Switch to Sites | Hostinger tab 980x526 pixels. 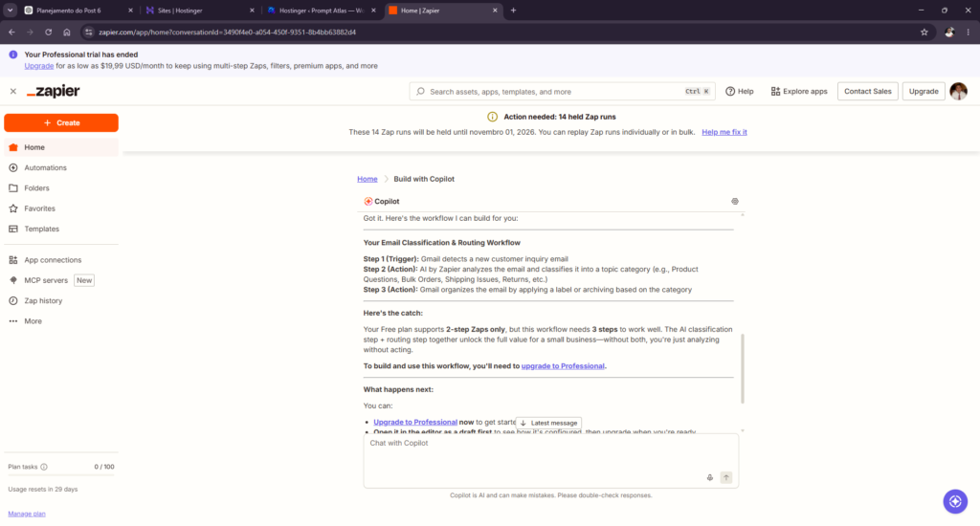(x=199, y=11)
